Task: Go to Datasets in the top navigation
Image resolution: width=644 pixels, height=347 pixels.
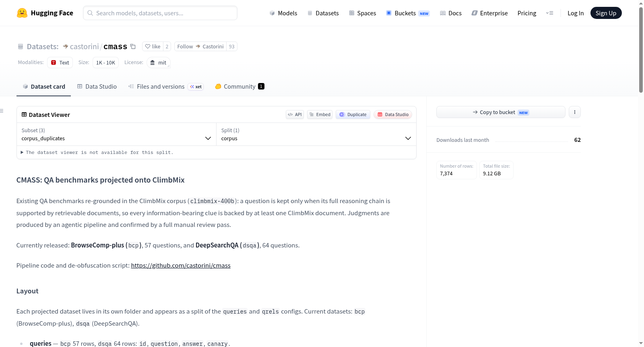Action: tap(323, 13)
